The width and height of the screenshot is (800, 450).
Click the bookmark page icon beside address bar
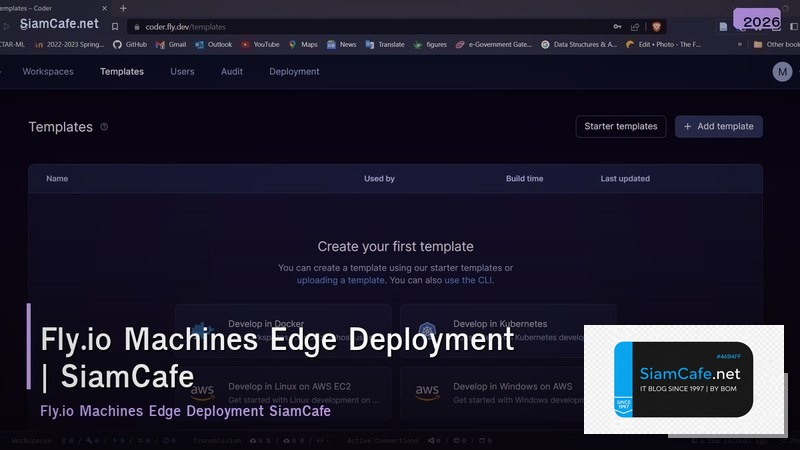pos(115,27)
